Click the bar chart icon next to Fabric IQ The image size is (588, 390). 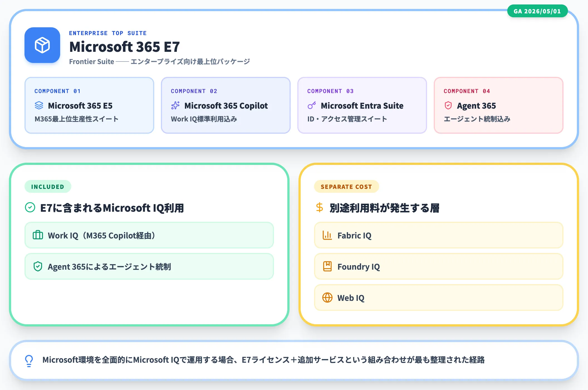[327, 235]
